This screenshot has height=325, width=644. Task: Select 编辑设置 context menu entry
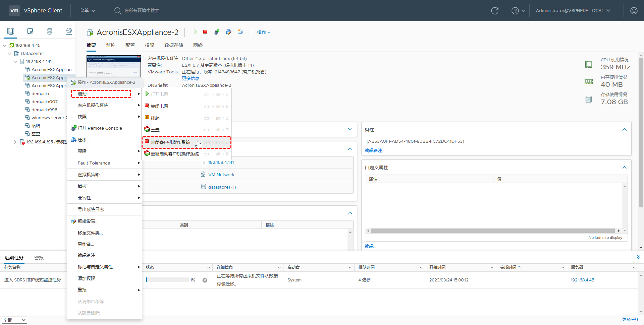click(x=105, y=221)
